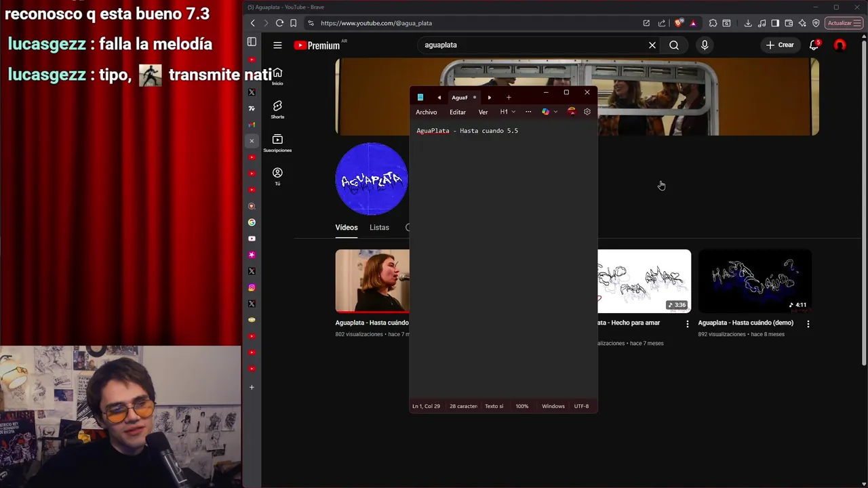The height and width of the screenshot is (488, 868).
Task: Click the Copilot icon in Notepad
Action: [545, 112]
